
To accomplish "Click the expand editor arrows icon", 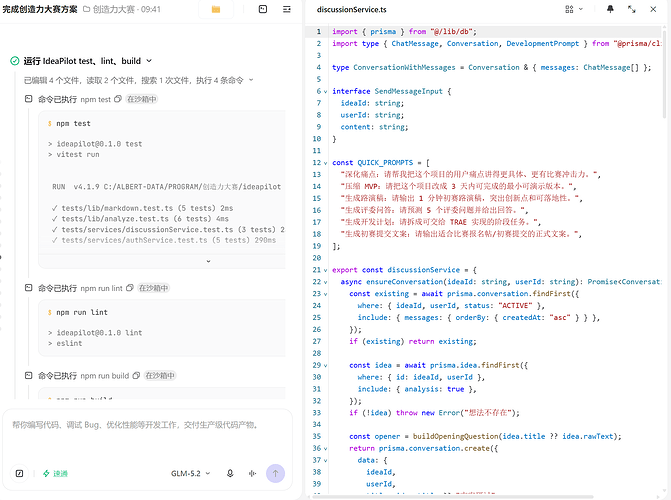I will 632,9.
